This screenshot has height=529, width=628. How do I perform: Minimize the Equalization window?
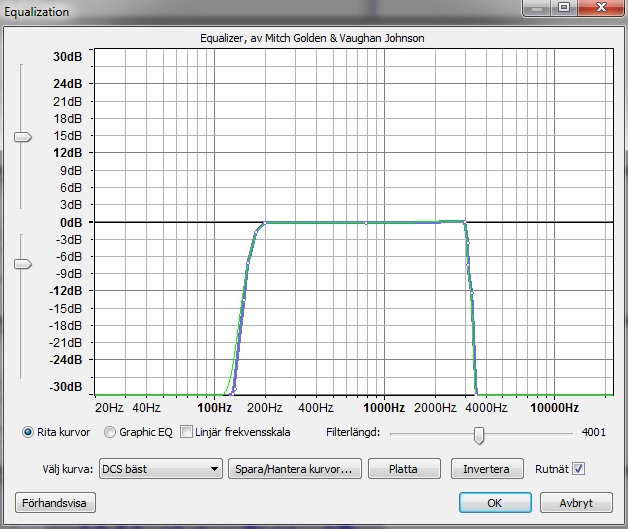(x=537, y=7)
